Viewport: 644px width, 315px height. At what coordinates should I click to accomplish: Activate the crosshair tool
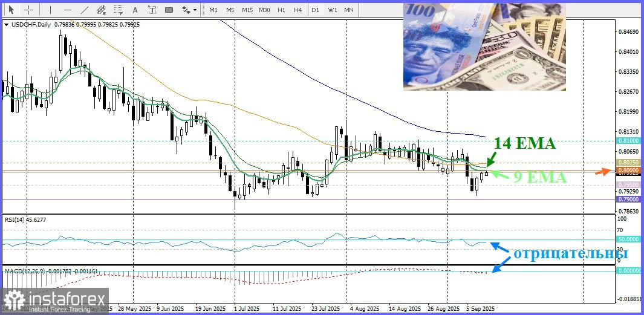pyautogui.click(x=28, y=10)
